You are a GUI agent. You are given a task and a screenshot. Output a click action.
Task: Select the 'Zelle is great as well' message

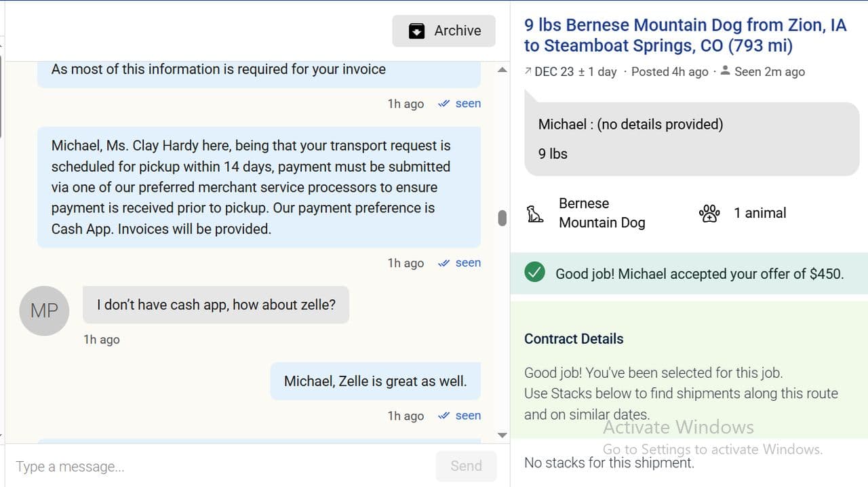coord(375,381)
